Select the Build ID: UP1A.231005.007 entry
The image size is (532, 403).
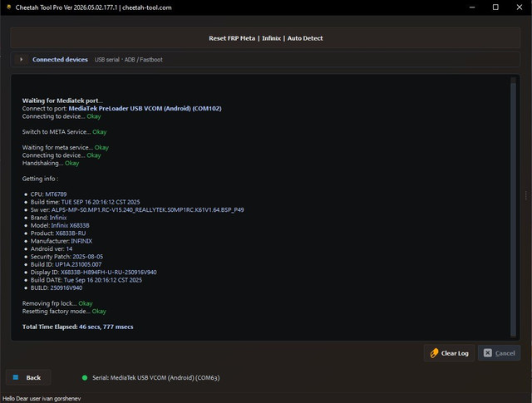coord(66,264)
